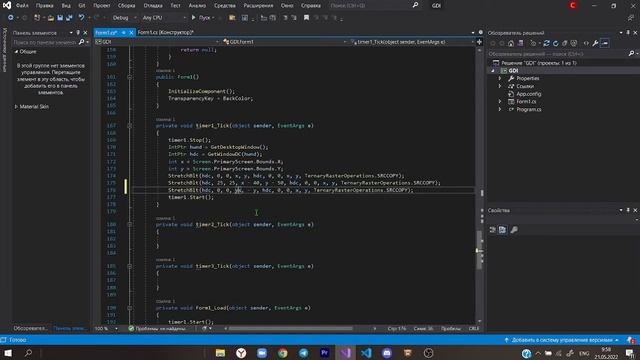Close the Свойства properties panel
This screenshot has width=640, height=360.
tap(635, 210)
